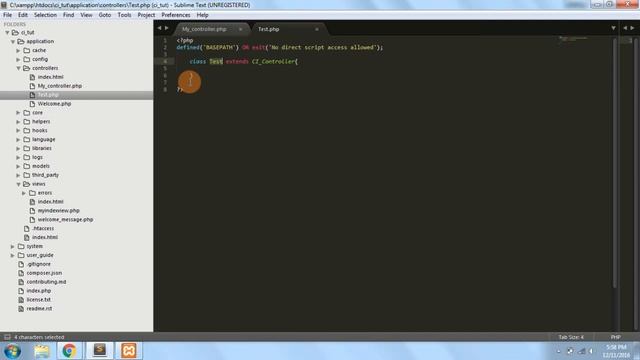The width and height of the screenshot is (640, 360).
Task: Open the Goto menu
Action: [104, 15]
